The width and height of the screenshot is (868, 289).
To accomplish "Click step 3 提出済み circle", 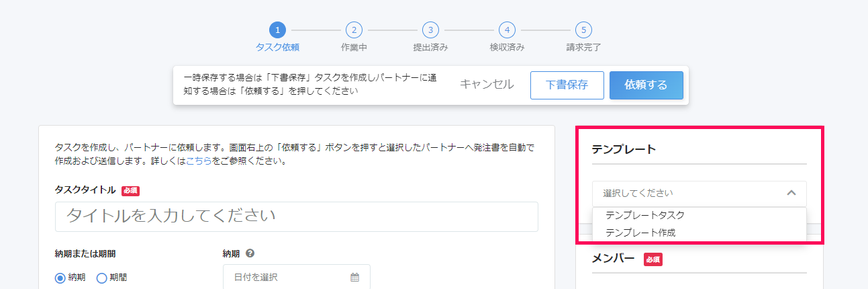I will [430, 30].
